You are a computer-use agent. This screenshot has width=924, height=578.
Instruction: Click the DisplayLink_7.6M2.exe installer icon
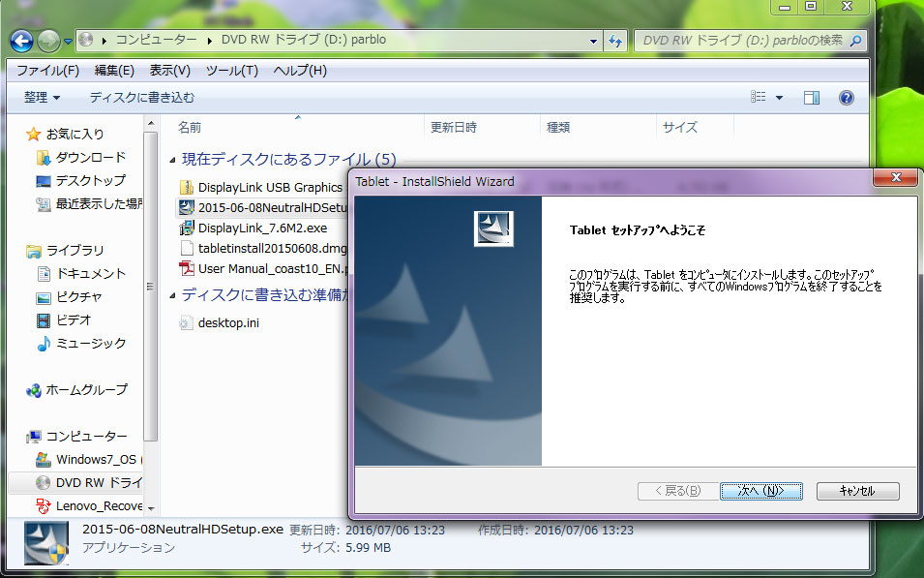pyautogui.click(x=186, y=228)
